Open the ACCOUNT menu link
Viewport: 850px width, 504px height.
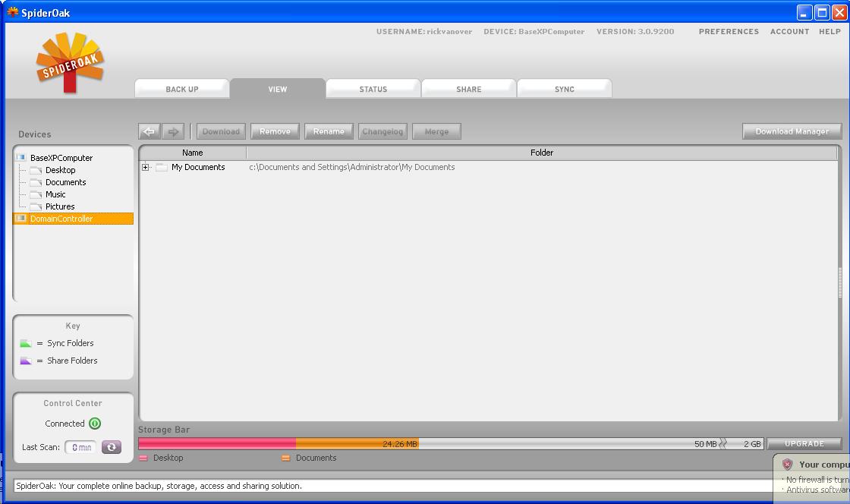click(x=790, y=31)
